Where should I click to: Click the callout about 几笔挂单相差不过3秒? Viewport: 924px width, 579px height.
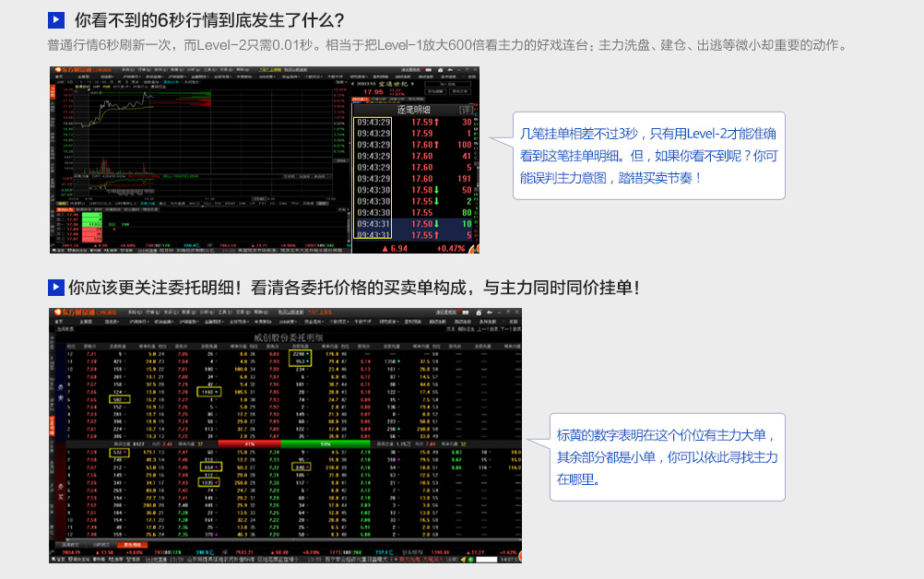[x=648, y=156]
